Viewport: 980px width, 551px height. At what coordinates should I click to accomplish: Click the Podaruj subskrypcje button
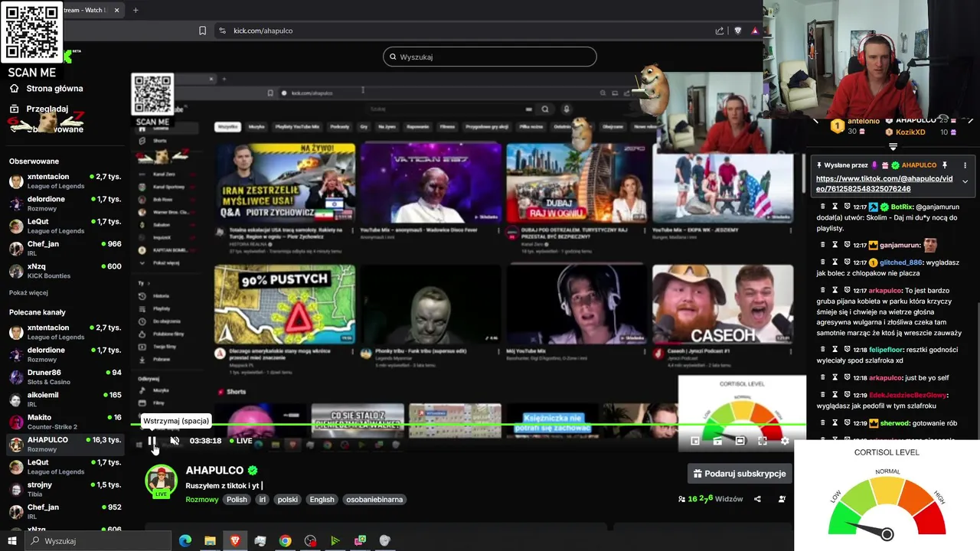click(740, 474)
